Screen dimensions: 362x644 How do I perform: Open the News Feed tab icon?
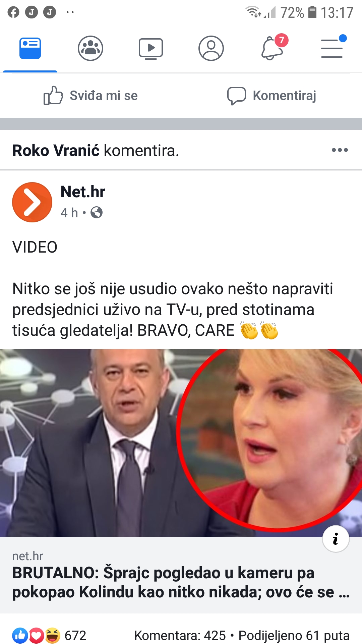pos(30,48)
